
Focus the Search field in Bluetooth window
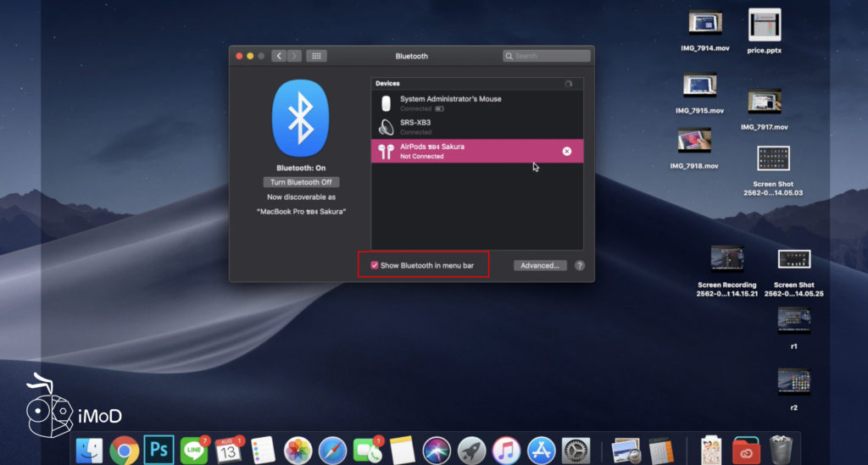(547, 56)
